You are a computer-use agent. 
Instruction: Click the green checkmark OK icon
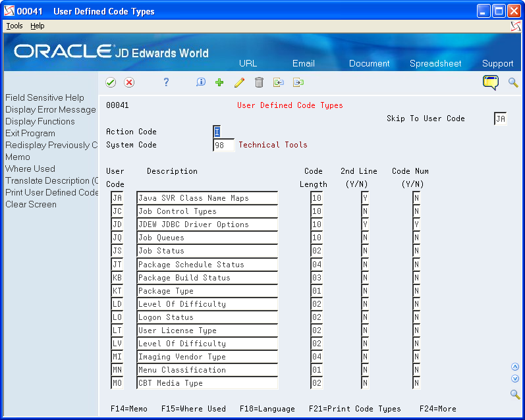tap(111, 82)
